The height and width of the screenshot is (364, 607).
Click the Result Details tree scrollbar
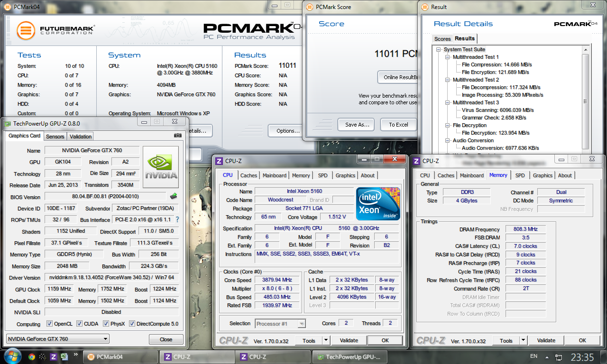pyautogui.click(x=585, y=100)
